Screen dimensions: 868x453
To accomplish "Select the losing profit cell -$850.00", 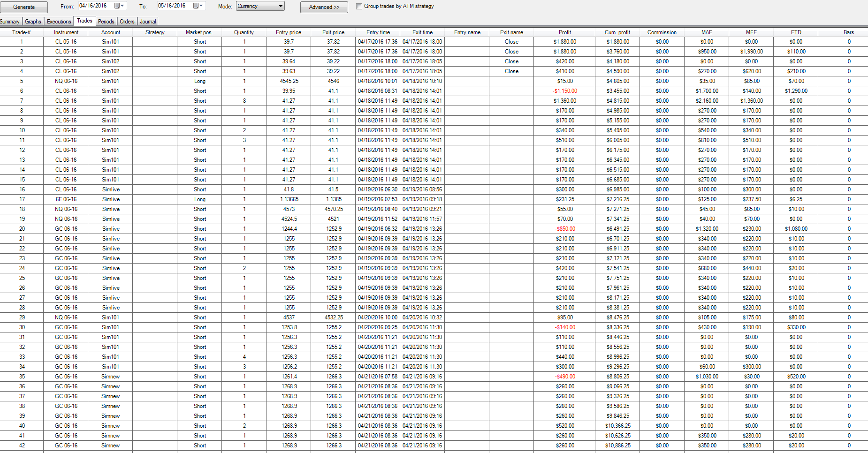I will (565, 229).
